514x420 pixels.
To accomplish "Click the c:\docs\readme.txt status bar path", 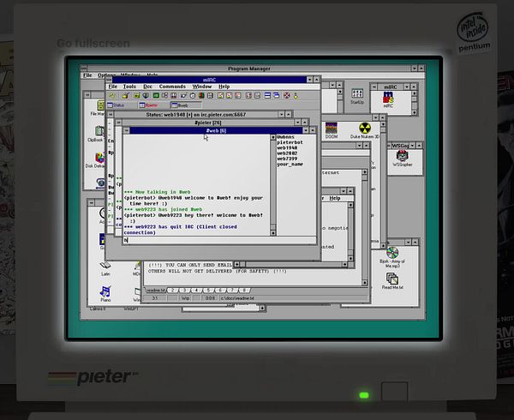I will 237,298.
